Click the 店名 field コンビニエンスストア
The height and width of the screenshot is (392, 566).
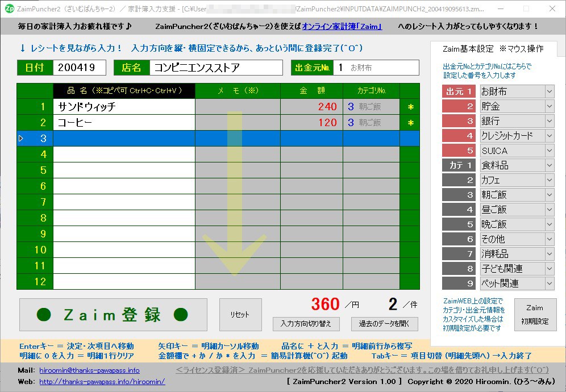point(216,68)
